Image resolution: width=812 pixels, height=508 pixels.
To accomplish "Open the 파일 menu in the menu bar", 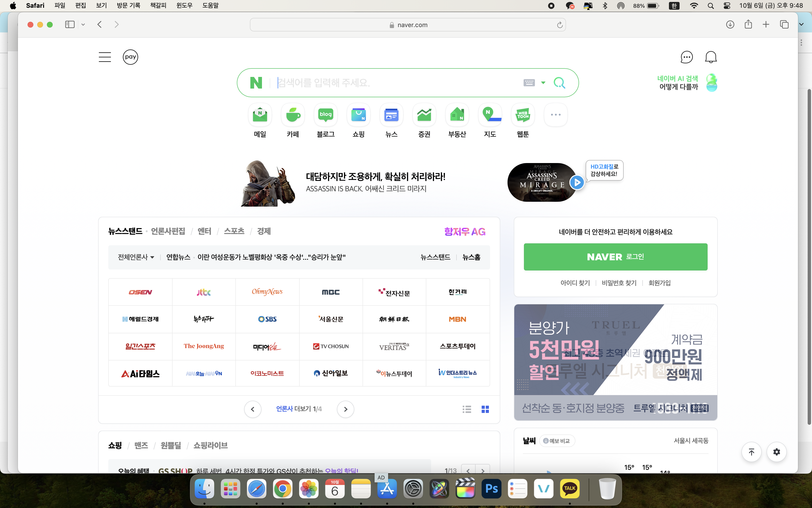I will [60, 5].
